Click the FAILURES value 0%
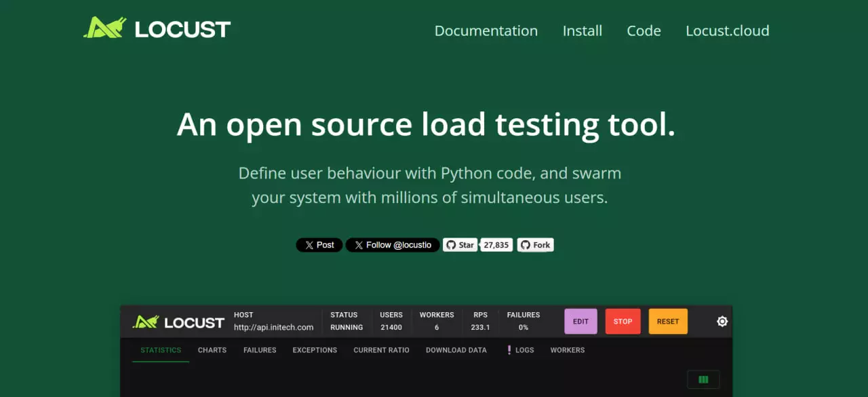This screenshot has height=397, width=868. 524,327
